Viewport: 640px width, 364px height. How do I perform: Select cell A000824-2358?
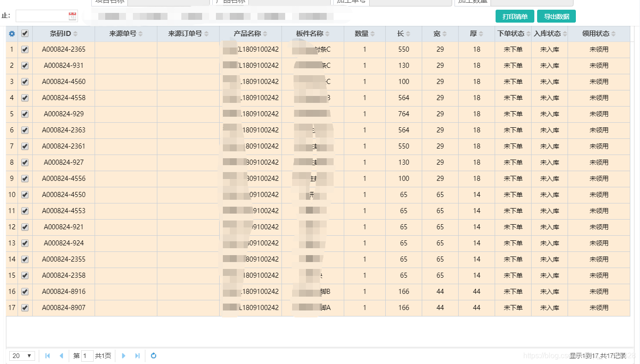click(x=64, y=275)
